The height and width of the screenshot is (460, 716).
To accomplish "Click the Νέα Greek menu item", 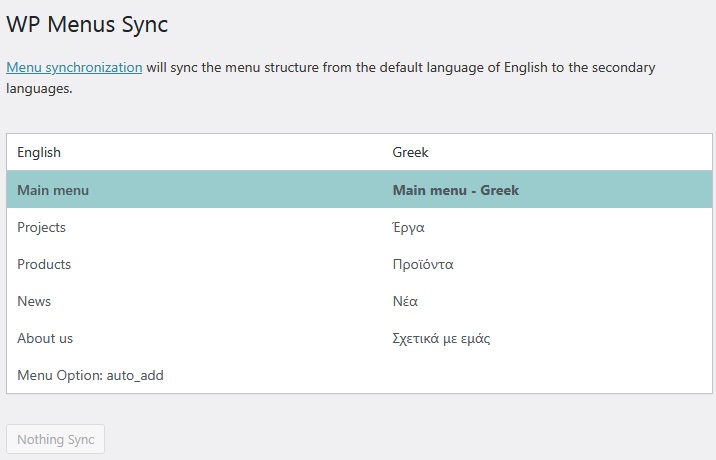I will pos(405,301).
